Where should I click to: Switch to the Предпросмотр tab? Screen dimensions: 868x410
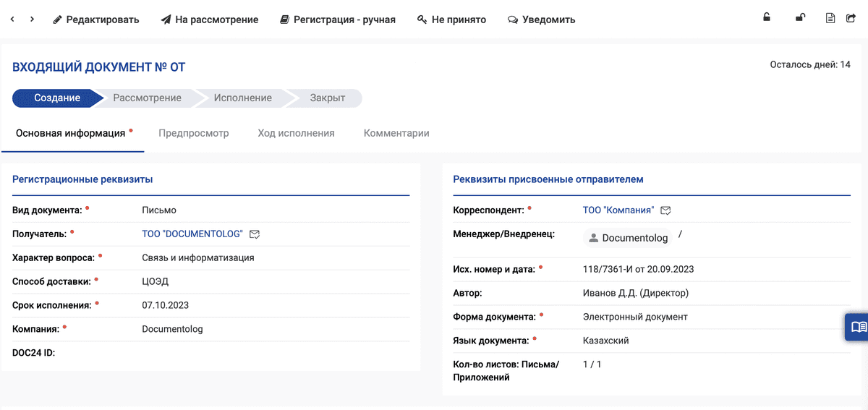pyautogui.click(x=193, y=133)
